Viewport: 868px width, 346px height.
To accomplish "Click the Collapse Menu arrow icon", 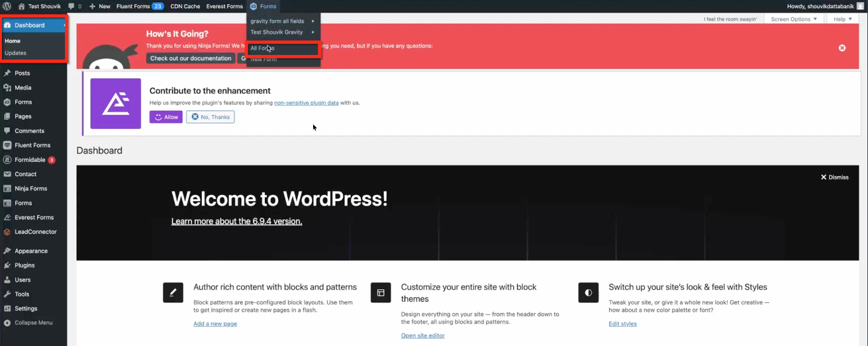I will click(x=7, y=323).
